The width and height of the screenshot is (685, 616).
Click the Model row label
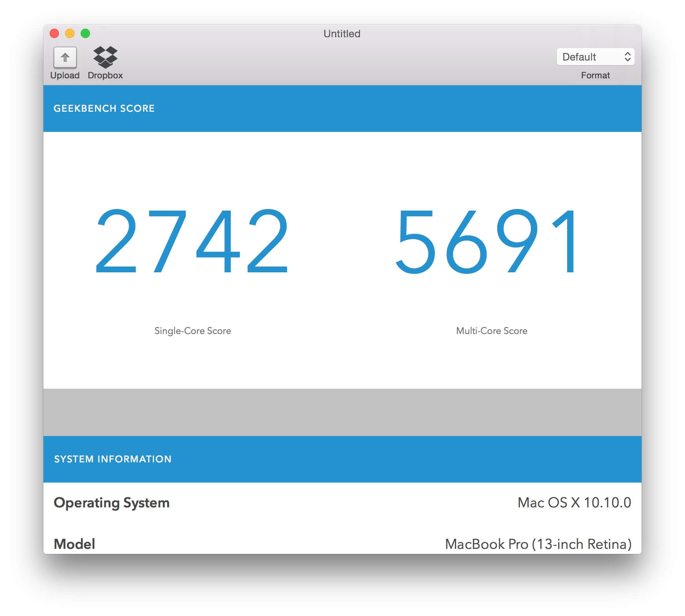click(x=74, y=544)
